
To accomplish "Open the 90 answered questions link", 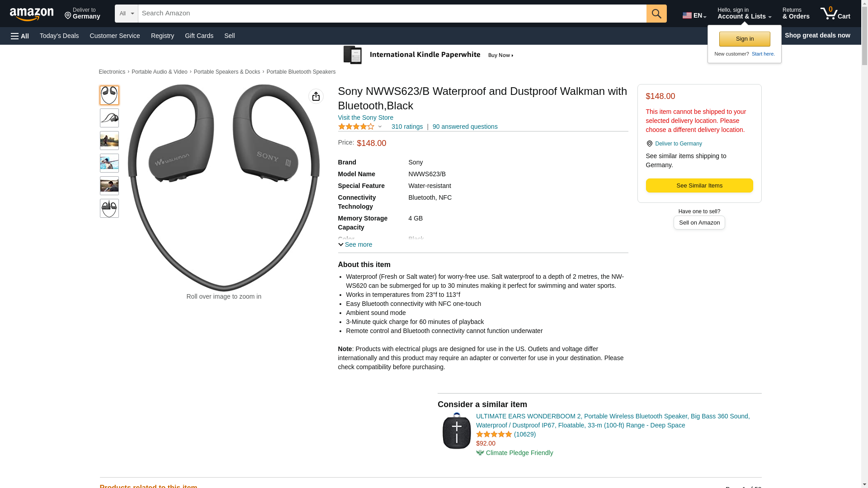I will (465, 127).
